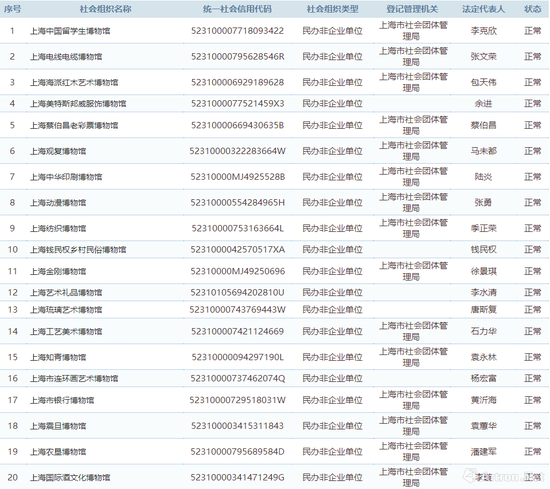Click legal representative 余进

[x=483, y=103]
